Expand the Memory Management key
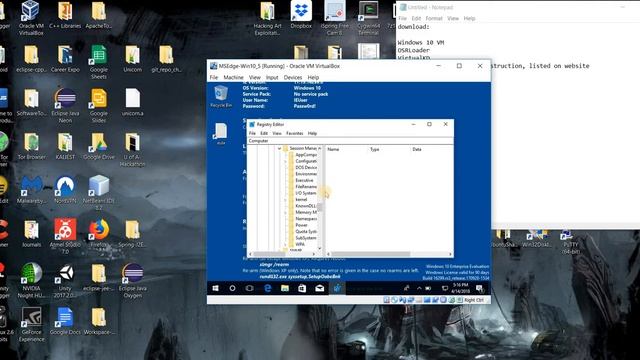Image resolution: width=640 pixels, height=360 pixels. tap(285, 212)
